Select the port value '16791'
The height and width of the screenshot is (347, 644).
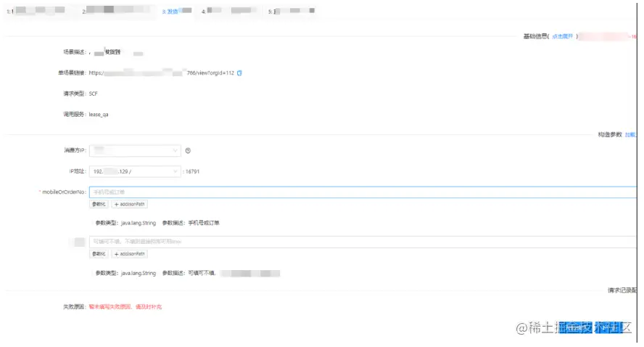(x=192, y=172)
